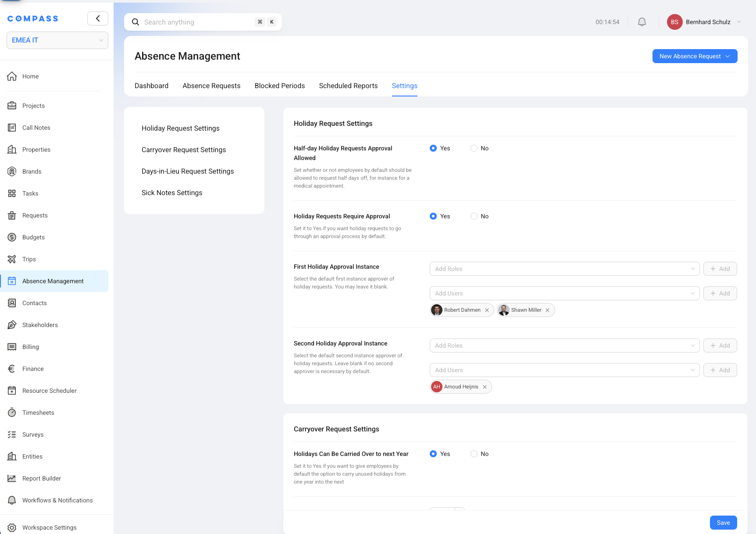Open Add Users dropdown for First Holiday Approval
Image resolution: width=756 pixels, height=534 pixels.
pyautogui.click(x=565, y=293)
